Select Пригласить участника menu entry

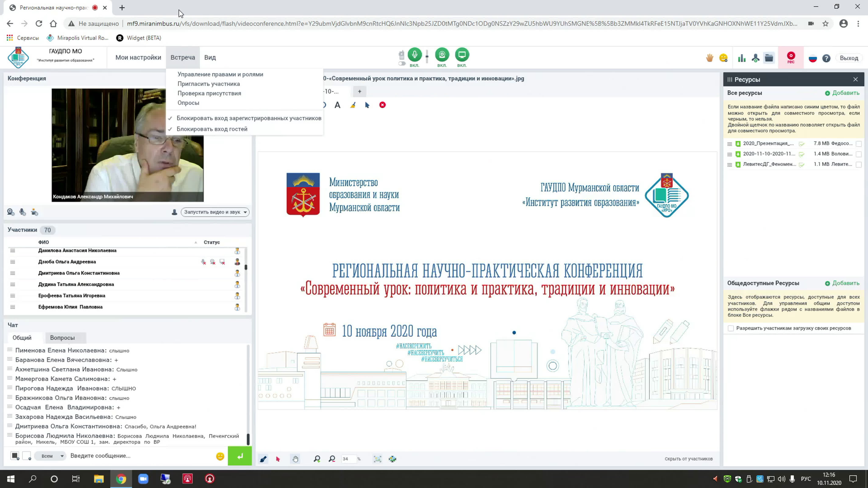(209, 83)
